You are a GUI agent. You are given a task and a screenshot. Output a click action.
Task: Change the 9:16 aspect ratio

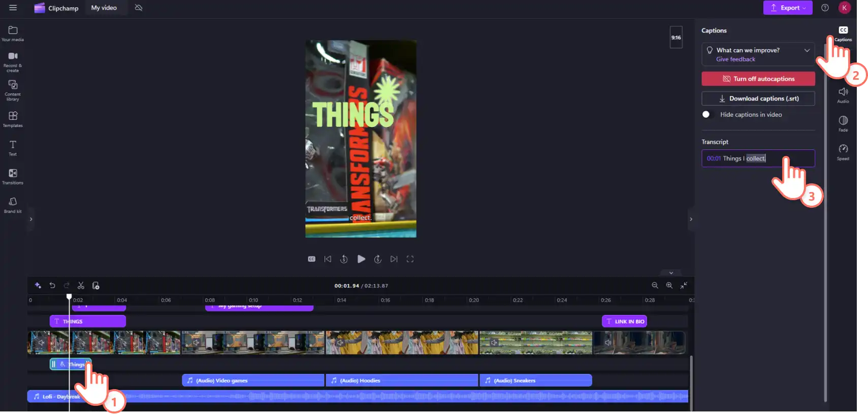(676, 37)
